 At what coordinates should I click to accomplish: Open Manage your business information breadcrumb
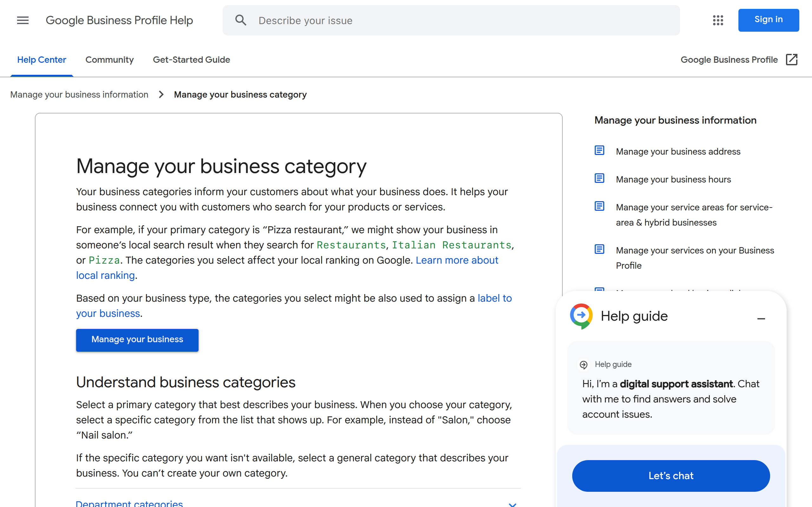(79, 94)
